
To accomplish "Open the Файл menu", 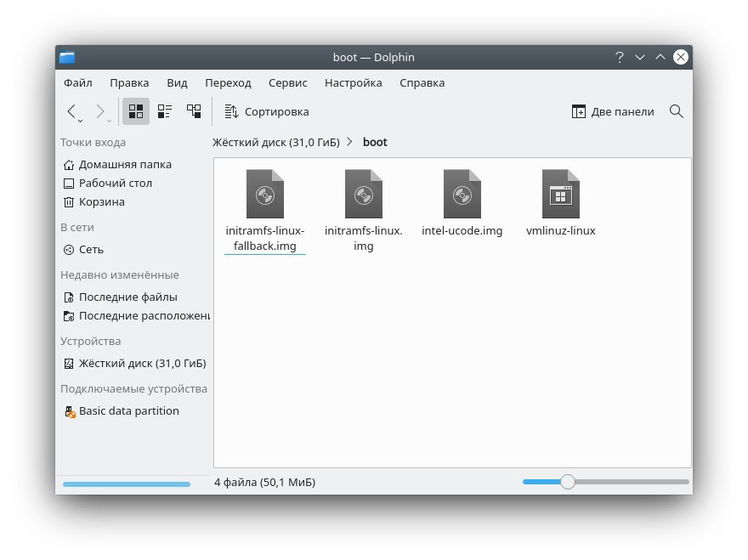I will point(78,83).
